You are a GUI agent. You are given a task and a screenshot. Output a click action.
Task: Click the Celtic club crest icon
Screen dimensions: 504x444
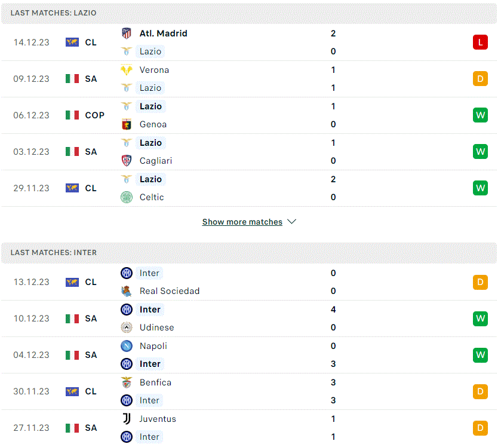127,197
